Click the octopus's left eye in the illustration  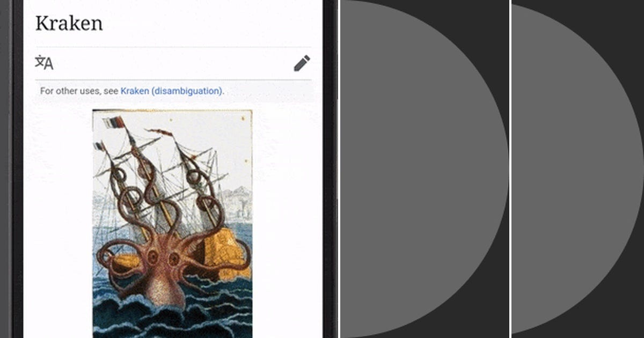pyautogui.click(x=153, y=256)
